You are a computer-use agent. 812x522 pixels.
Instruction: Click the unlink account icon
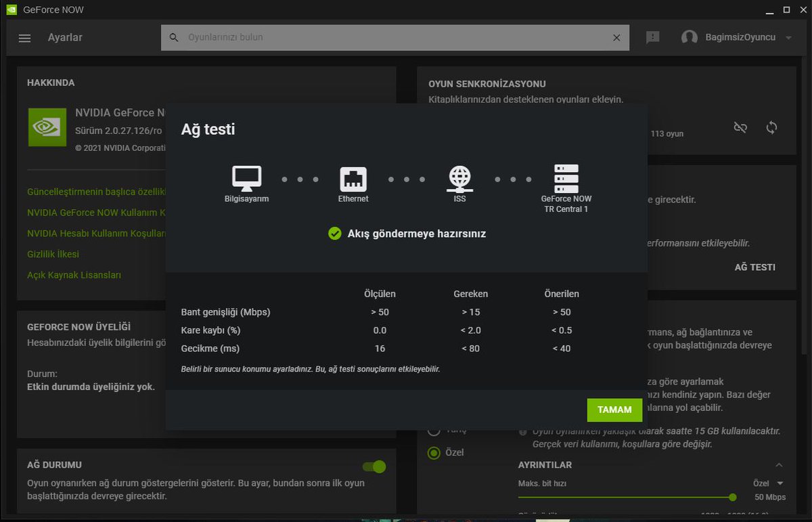point(740,127)
